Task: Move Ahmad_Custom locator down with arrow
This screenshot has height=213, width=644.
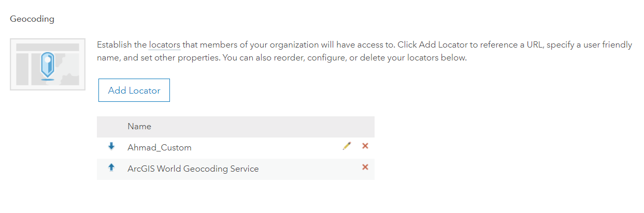Action: tap(111, 147)
